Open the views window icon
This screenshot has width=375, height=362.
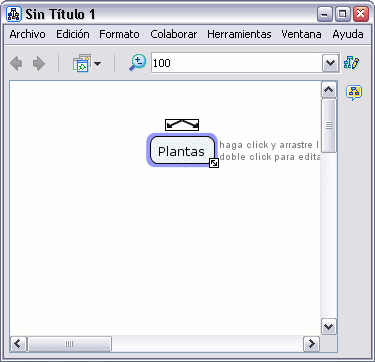[82, 63]
